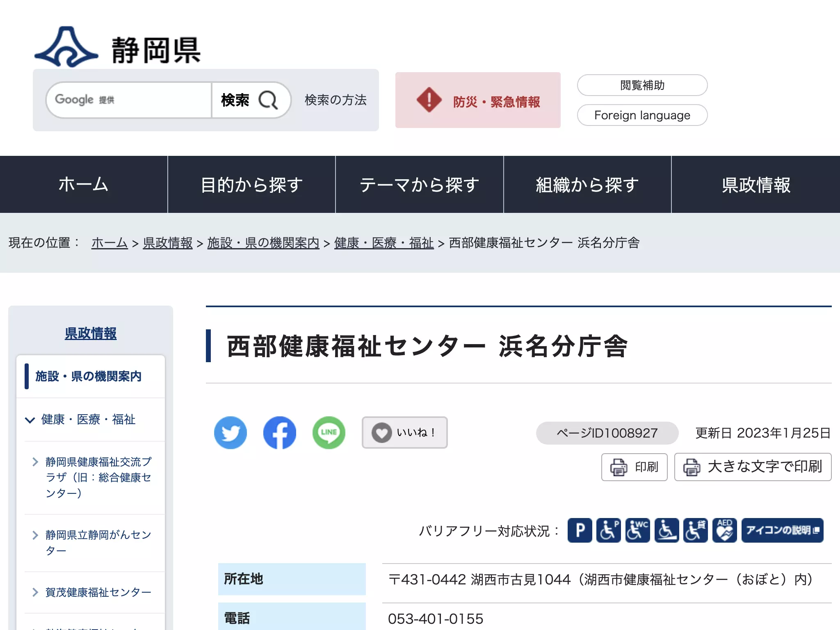This screenshot has height=630, width=840.
Task: Click sidebar 県政情報 heading link
Action: point(91,333)
